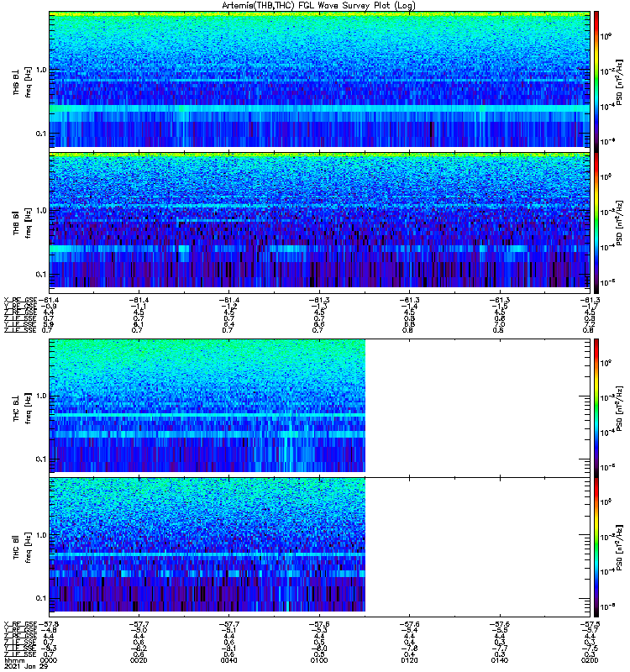Click the Y_RE_GSE value -4.8

click(x=49, y=631)
